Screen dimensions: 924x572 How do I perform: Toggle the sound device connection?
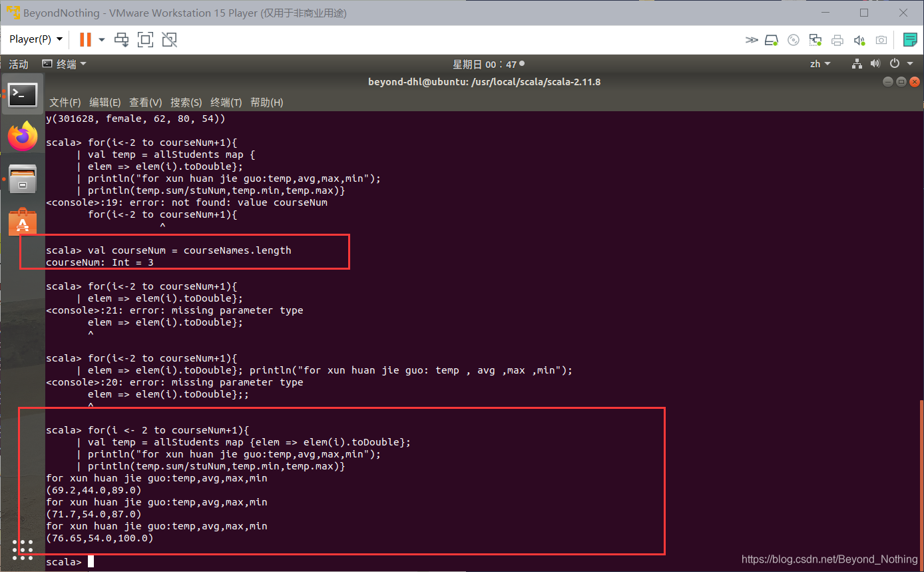(x=859, y=39)
